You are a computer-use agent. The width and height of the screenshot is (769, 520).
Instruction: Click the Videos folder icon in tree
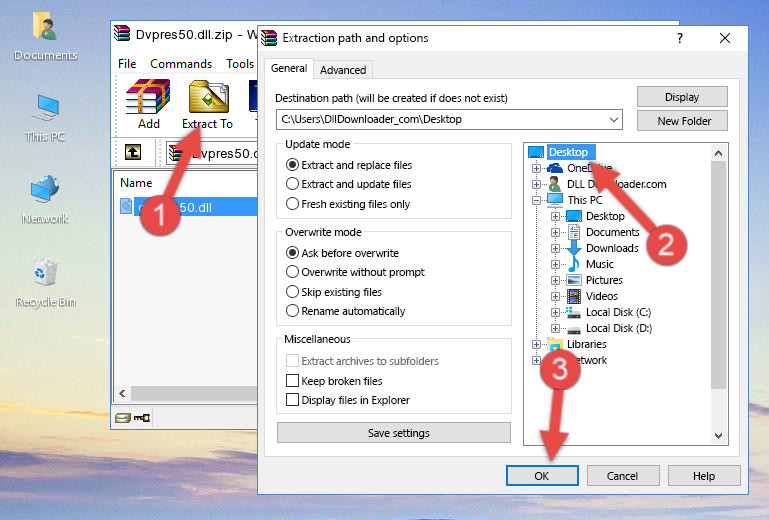pos(574,296)
